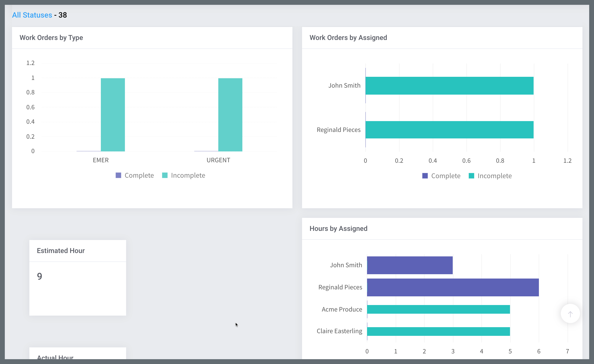Click the teal Incomplete swatch under Work Orders by Assigned

pyautogui.click(x=471, y=176)
